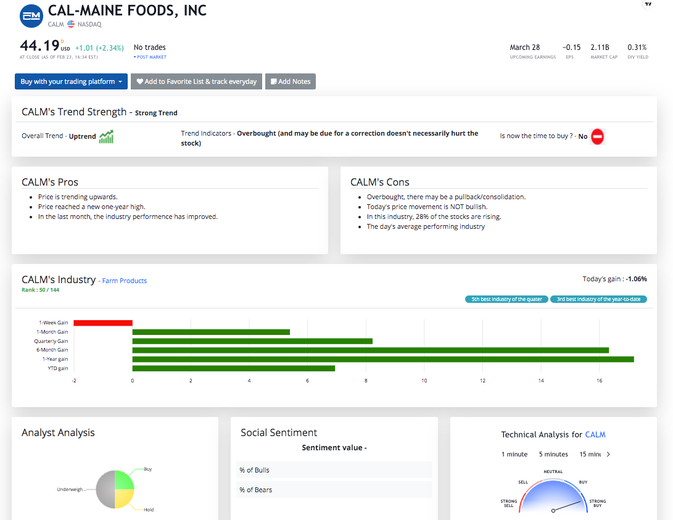Click the red no-entry buy signal icon
Image resolution: width=673 pixels, height=520 pixels.
point(597,136)
